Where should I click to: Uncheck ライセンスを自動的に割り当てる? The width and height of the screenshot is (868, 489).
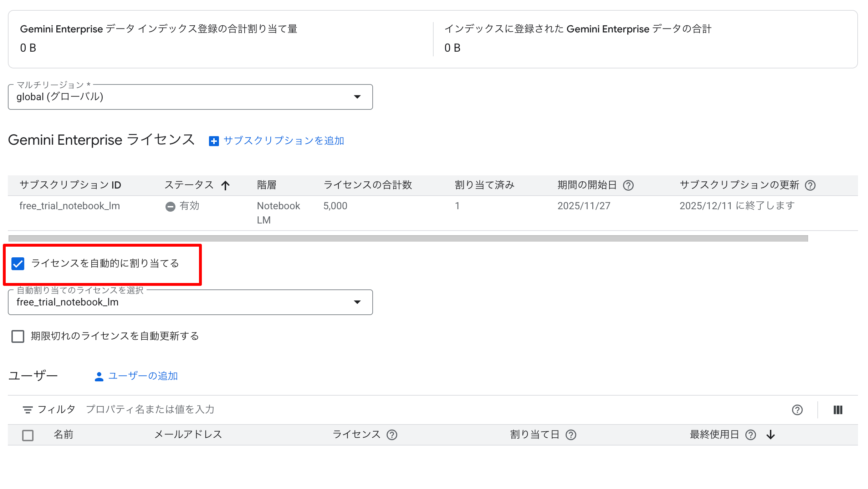(x=17, y=264)
